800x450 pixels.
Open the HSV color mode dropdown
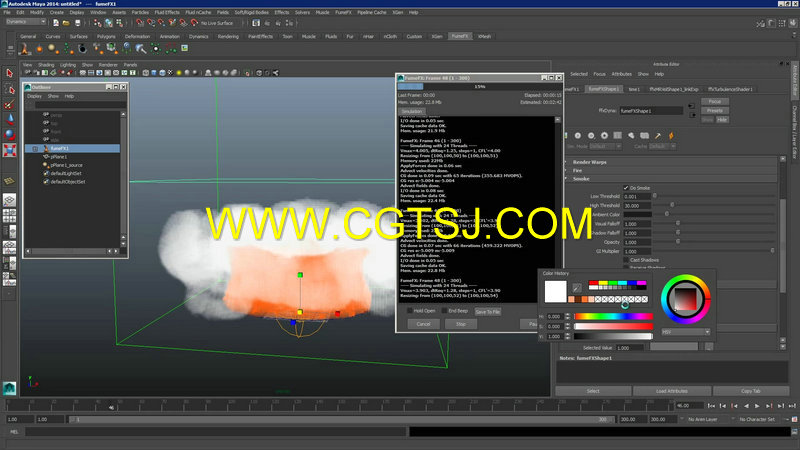(x=686, y=332)
